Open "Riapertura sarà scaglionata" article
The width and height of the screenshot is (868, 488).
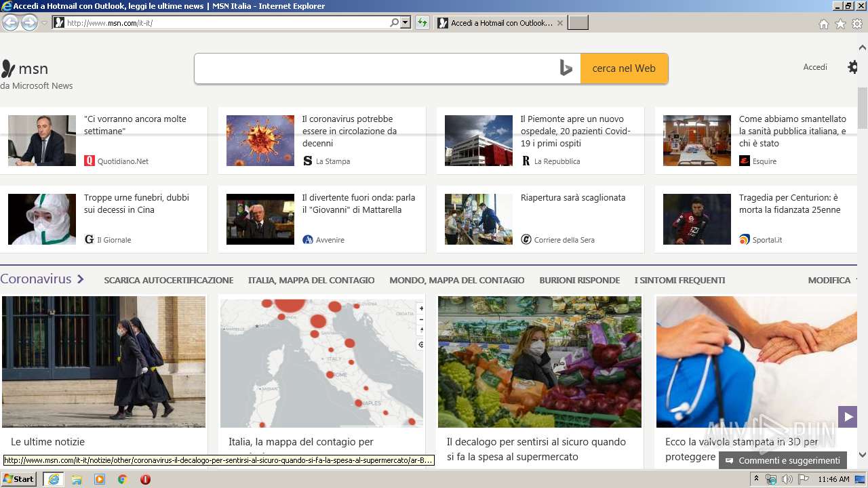pos(573,198)
